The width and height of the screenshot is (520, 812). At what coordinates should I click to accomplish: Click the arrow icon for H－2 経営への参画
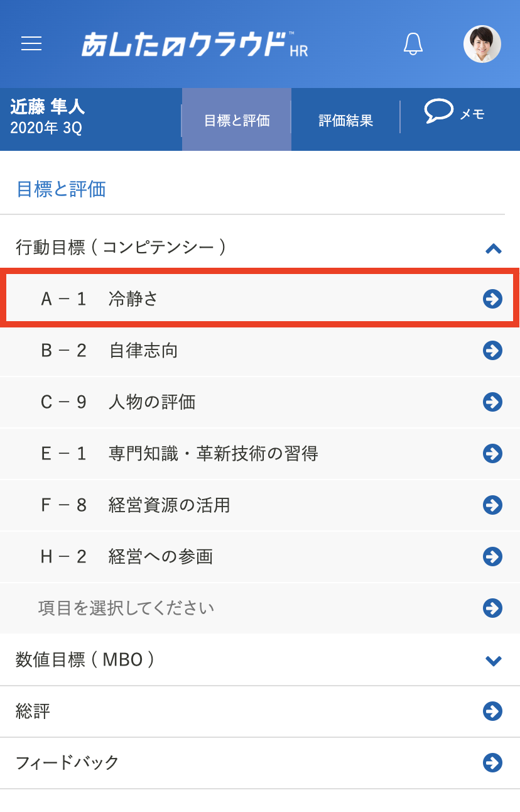492,556
